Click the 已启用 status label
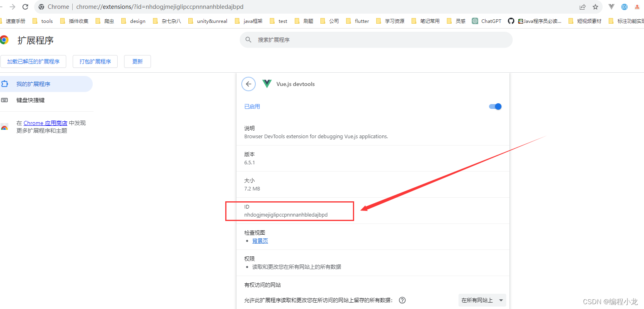This screenshot has height=309, width=644. tap(252, 106)
